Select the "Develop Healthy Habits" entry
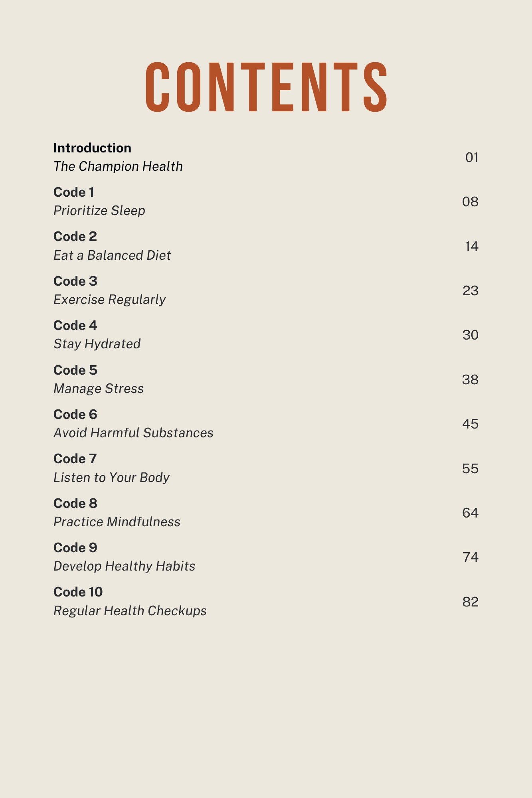This screenshot has height=798, width=532. [x=125, y=566]
